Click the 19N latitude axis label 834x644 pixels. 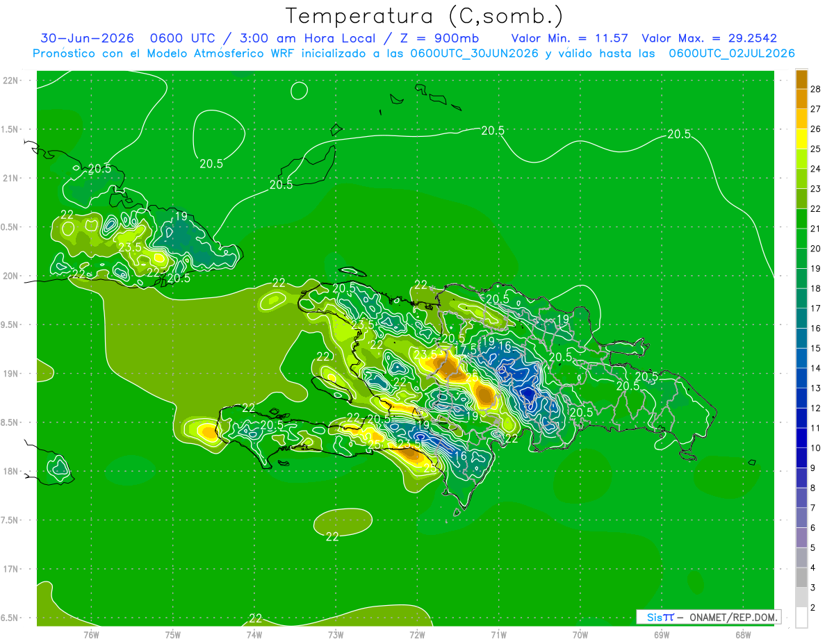pos(11,374)
